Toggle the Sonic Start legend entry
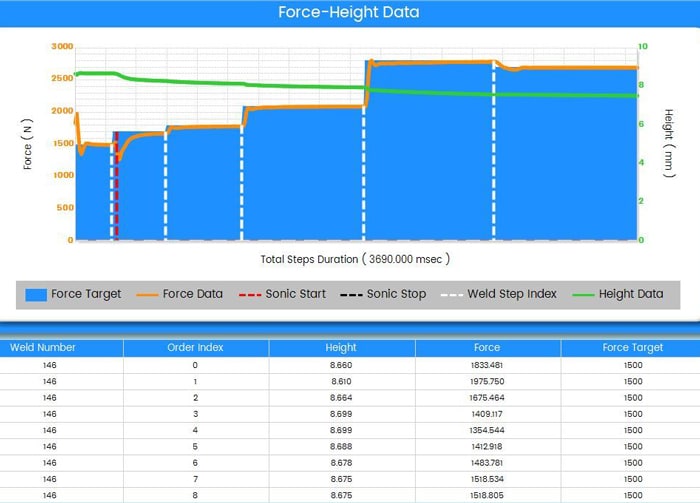The width and height of the screenshot is (700, 503). coord(283,294)
